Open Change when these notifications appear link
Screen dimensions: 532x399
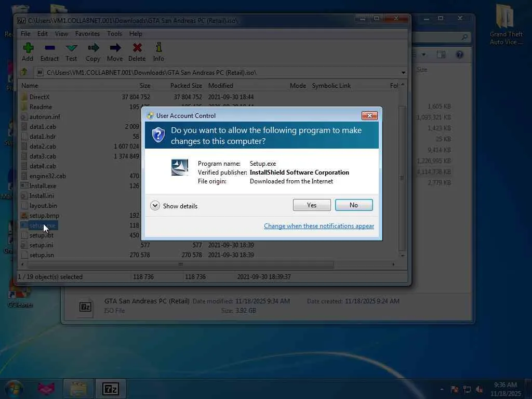click(x=319, y=225)
